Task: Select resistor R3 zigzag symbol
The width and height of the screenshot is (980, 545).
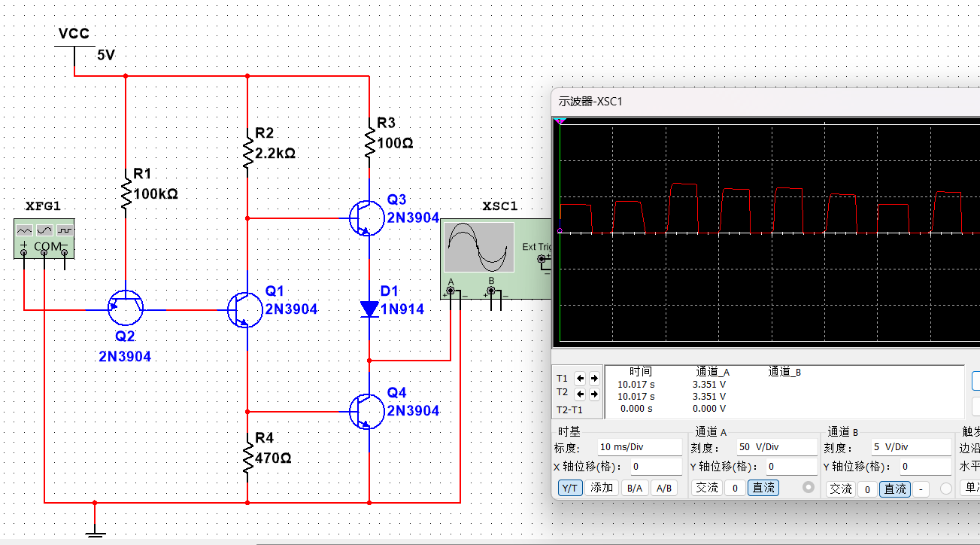Action: tap(369, 142)
